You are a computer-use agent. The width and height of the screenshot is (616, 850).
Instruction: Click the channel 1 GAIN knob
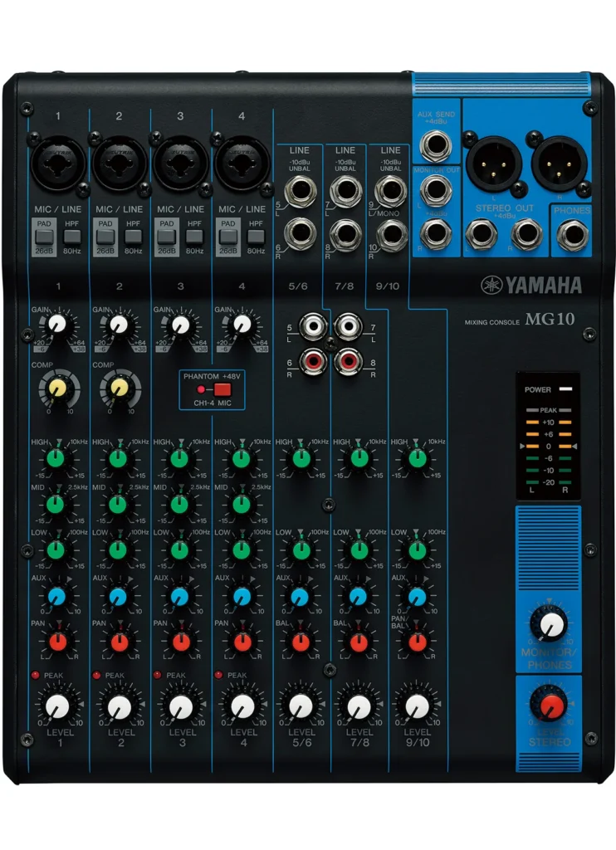[56, 325]
